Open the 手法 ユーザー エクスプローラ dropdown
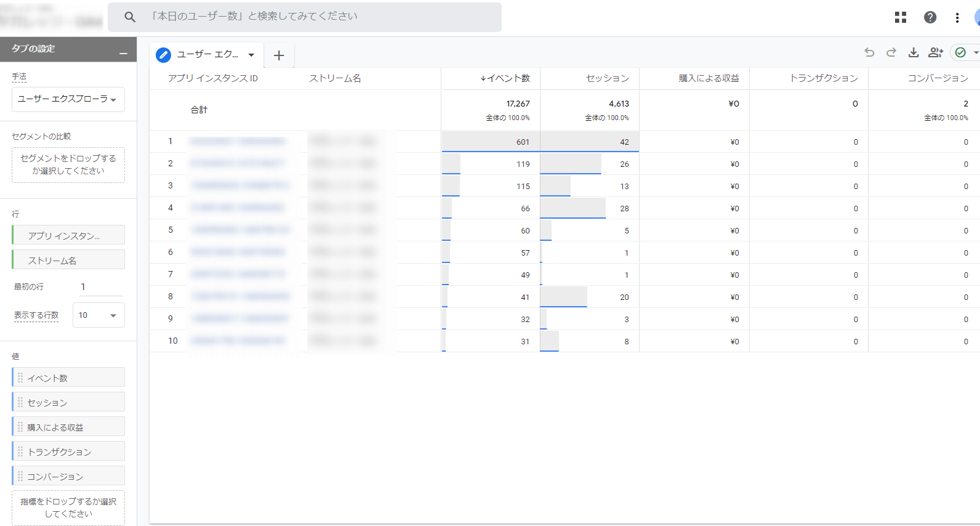The image size is (980, 526). click(x=68, y=99)
